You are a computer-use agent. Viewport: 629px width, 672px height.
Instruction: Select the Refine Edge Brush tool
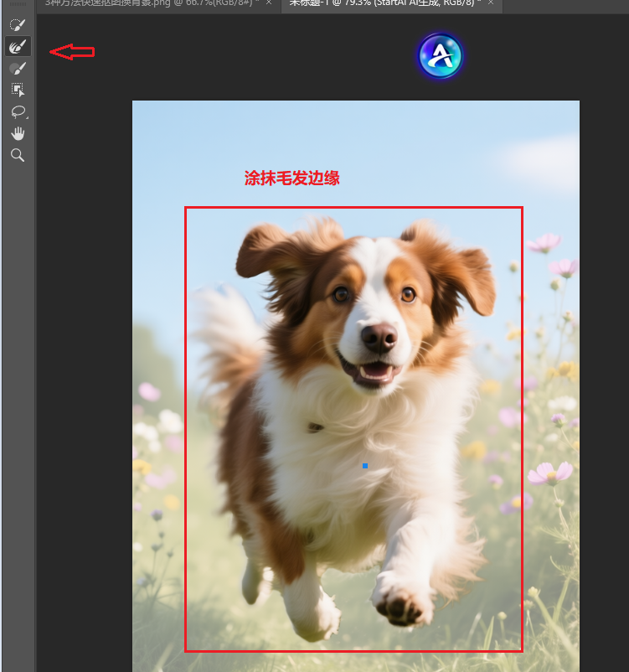pyautogui.click(x=18, y=46)
